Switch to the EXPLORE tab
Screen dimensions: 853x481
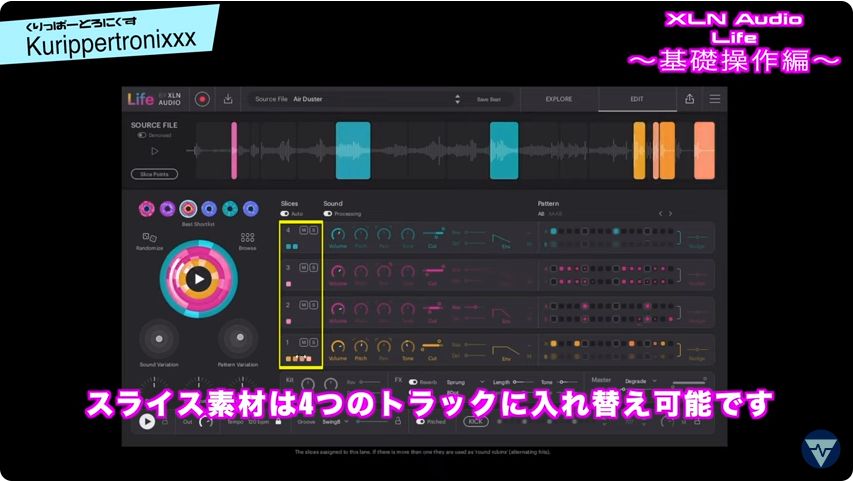559,99
